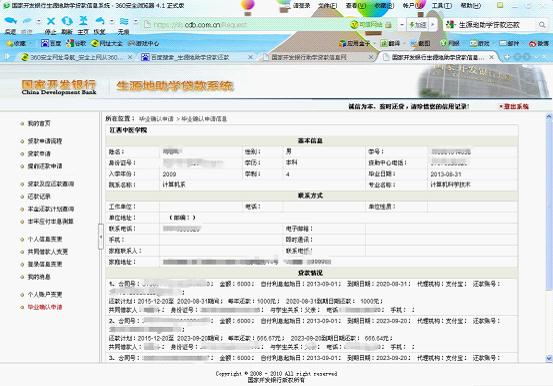
Task: Close the 百度搜索 tab
Action: (250, 57)
